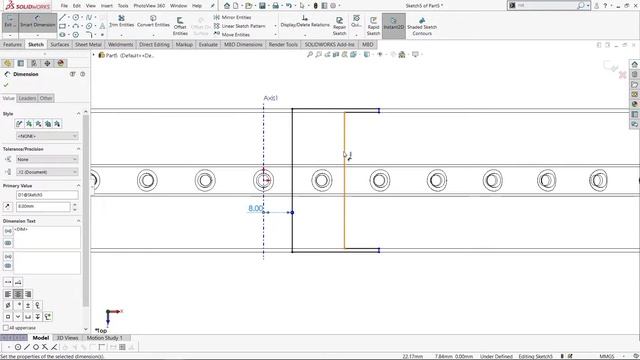
Task: Open the DimXpertManager tab
Action: [47, 63]
